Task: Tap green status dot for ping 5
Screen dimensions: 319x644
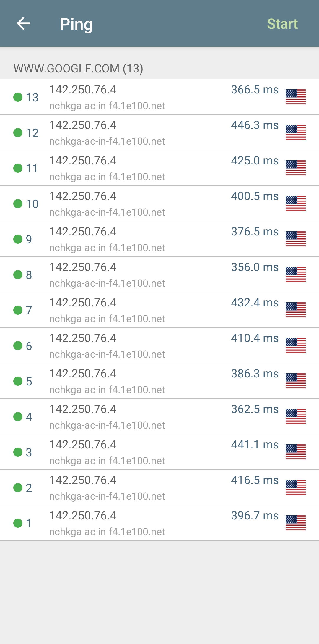Action: pyautogui.click(x=18, y=381)
